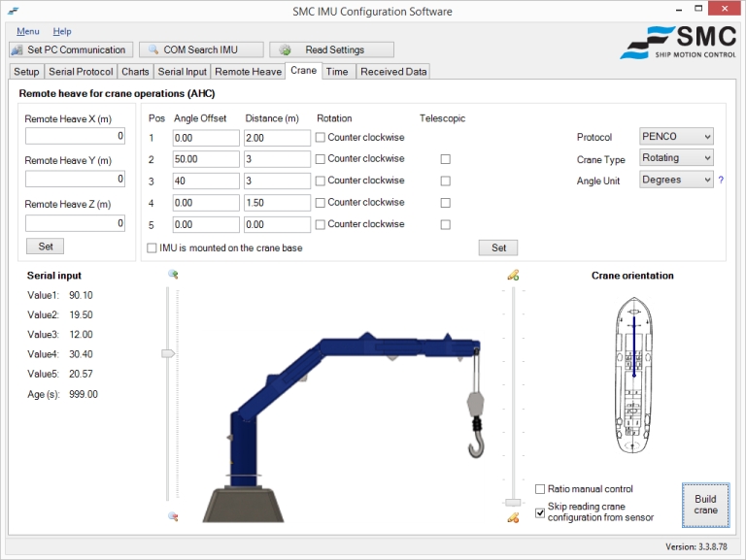Toggle Counter clockwise for position 4
Image resolution: width=746 pixels, height=560 pixels.
coord(321,203)
